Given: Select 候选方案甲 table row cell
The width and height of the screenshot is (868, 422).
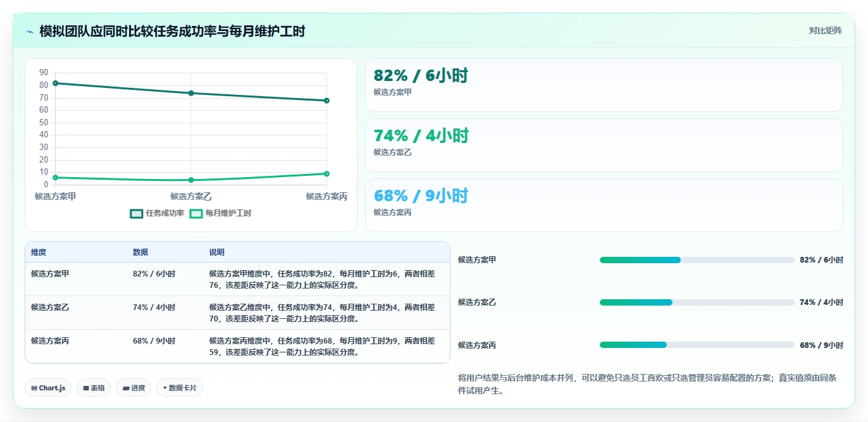Looking at the screenshot, I should click(50, 274).
